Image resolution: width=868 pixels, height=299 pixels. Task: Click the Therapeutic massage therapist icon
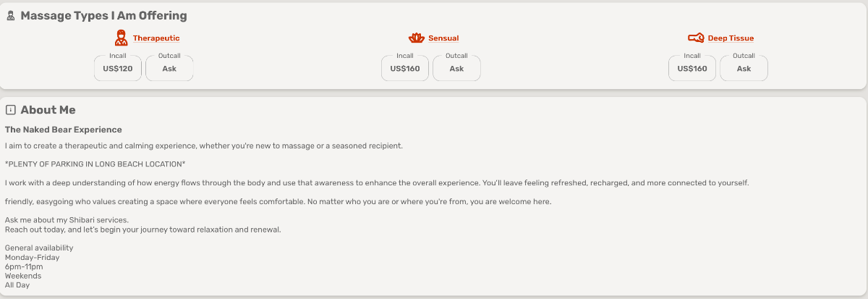click(x=121, y=38)
